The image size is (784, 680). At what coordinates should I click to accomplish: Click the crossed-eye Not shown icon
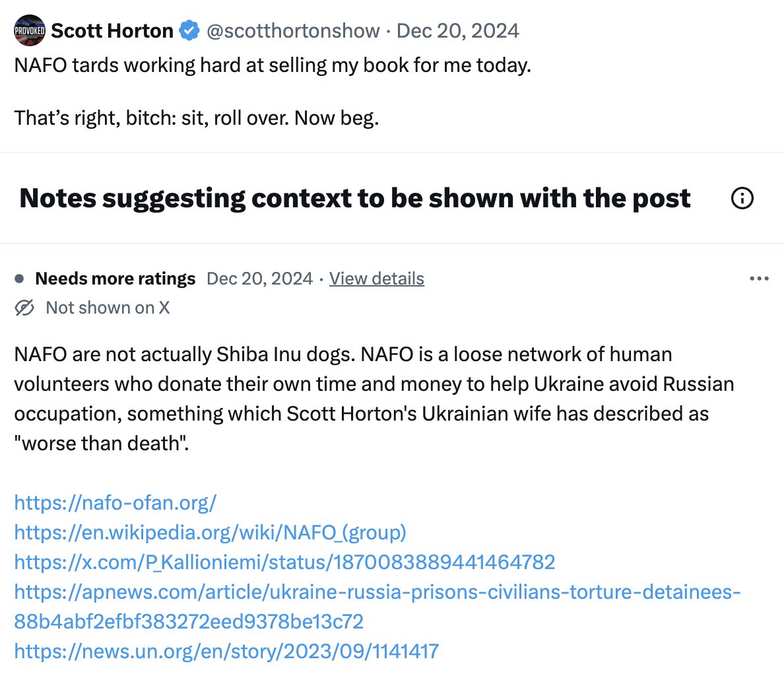pyautogui.click(x=24, y=308)
